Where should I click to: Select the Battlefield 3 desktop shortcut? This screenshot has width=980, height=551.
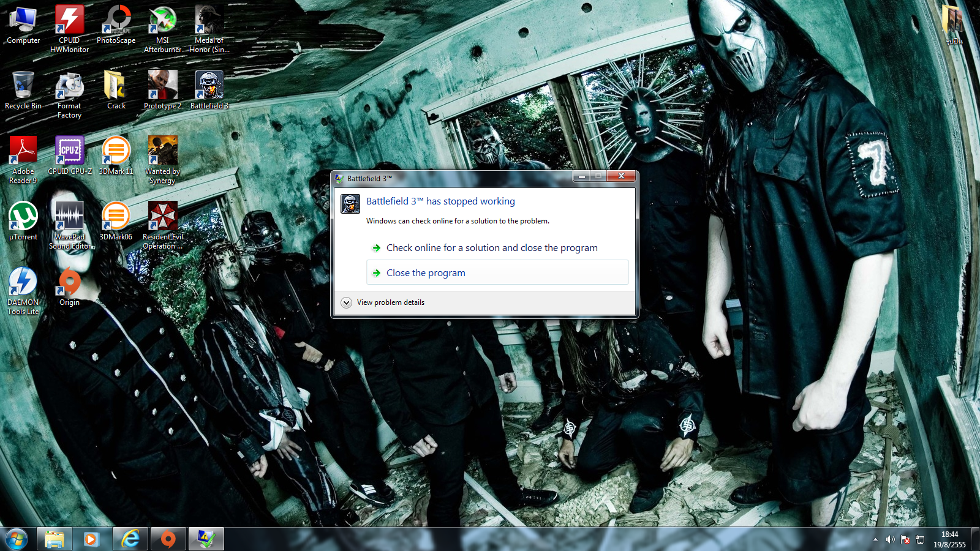tap(209, 90)
